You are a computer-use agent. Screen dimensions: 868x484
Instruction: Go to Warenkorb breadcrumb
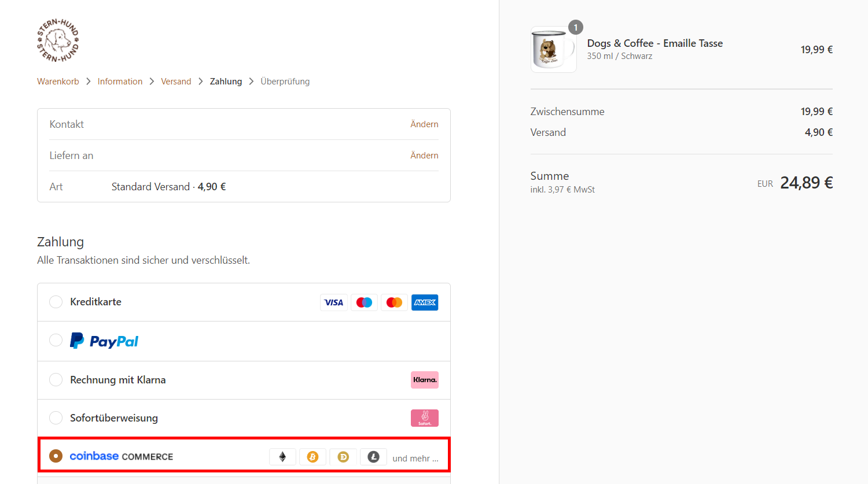pos(58,82)
